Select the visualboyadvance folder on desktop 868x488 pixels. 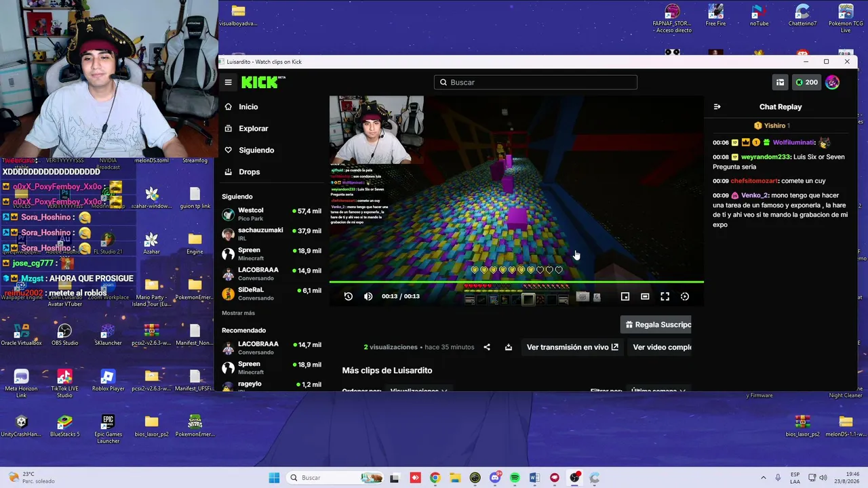[x=238, y=16]
